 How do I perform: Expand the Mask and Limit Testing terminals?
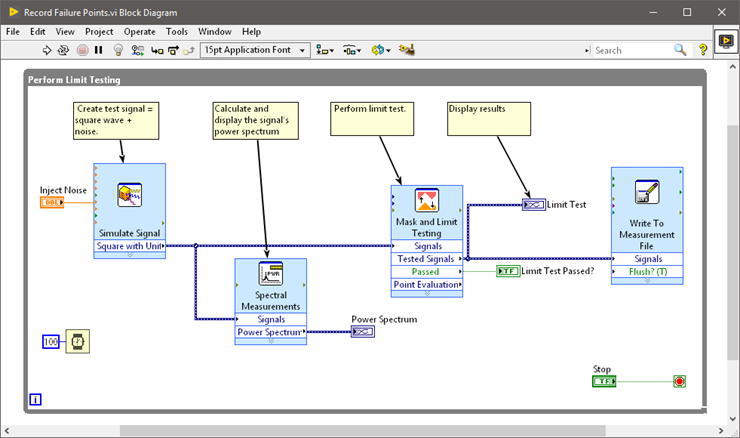(x=427, y=294)
